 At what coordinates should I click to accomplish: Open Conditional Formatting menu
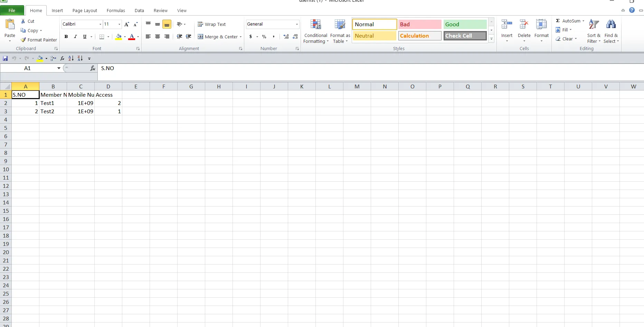[x=315, y=31]
